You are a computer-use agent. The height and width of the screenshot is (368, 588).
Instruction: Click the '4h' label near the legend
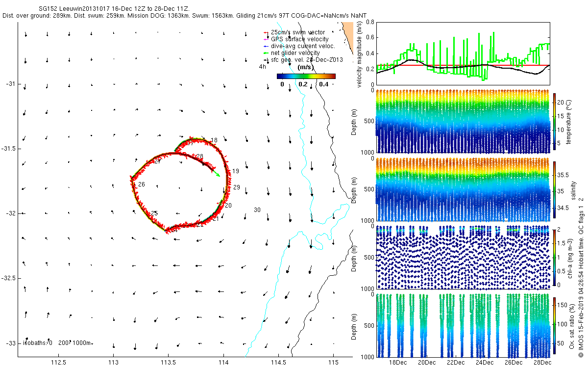[263, 67]
